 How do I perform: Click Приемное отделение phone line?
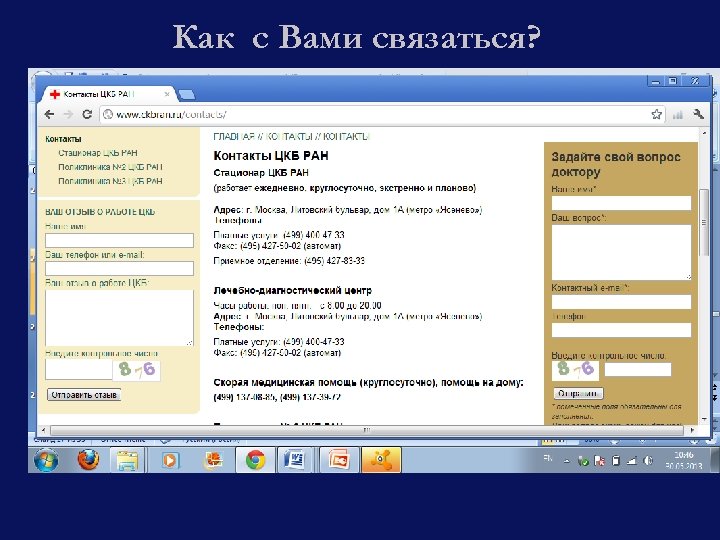click(x=289, y=261)
